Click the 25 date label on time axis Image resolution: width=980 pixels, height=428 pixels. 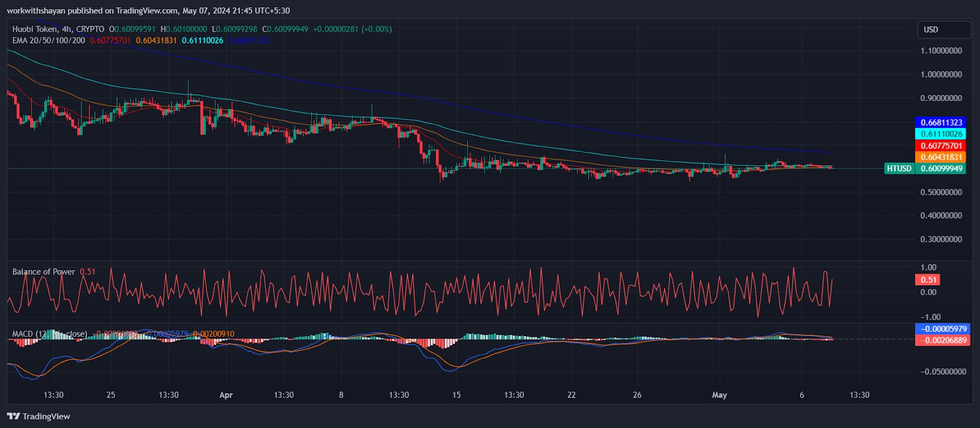pyautogui.click(x=111, y=395)
